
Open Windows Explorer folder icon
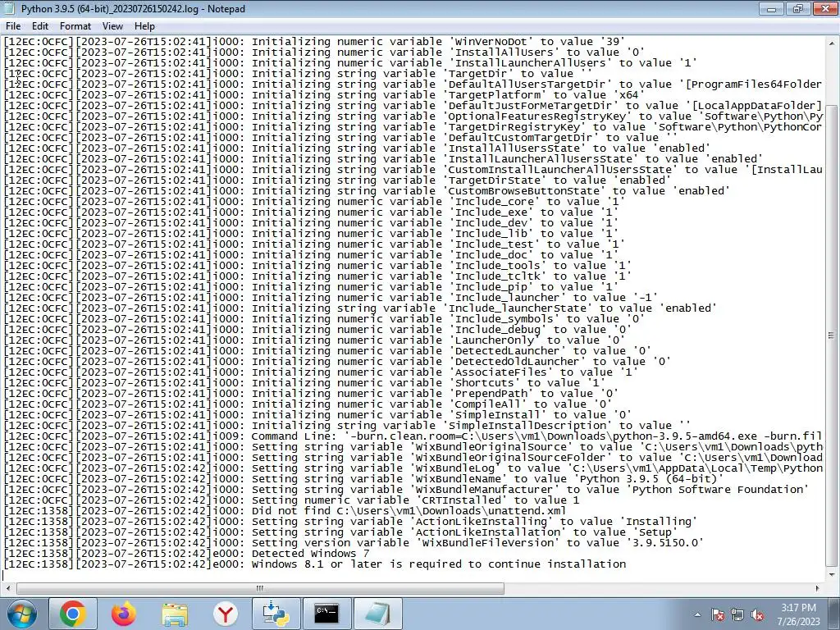(175, 614)
